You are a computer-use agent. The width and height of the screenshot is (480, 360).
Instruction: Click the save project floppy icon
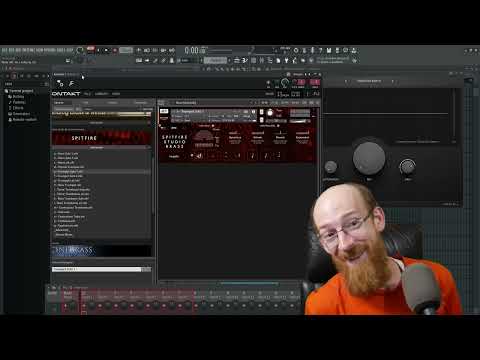[x=329, y=50]
